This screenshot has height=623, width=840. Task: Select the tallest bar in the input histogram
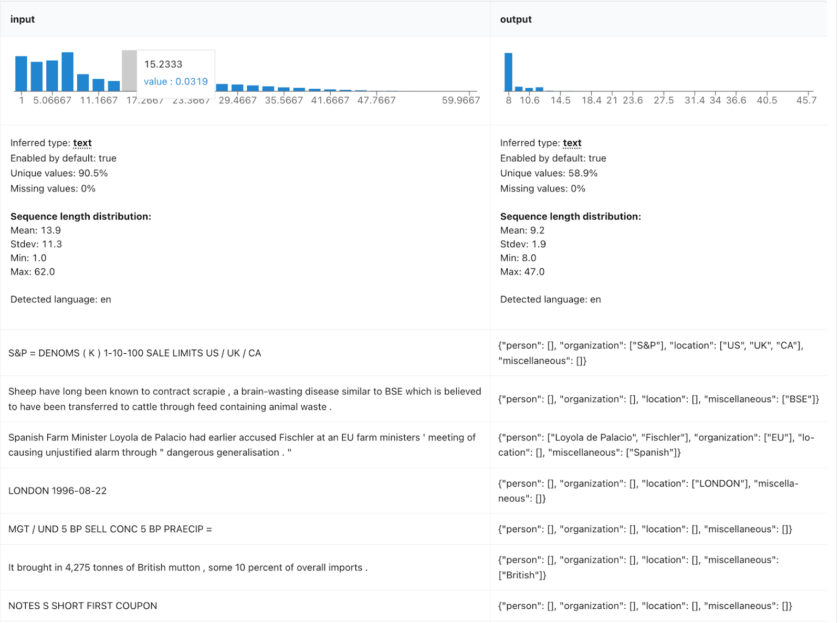(x=67, y=72)
